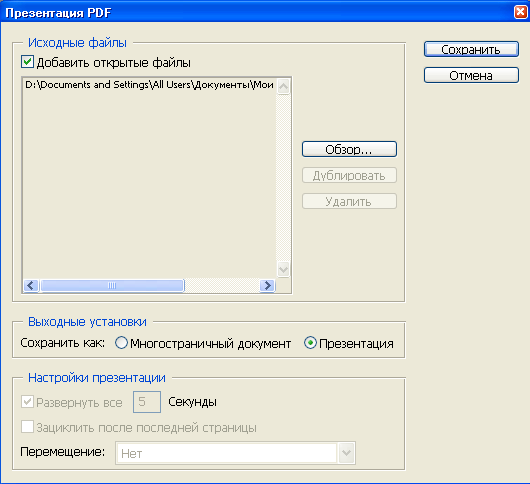Click the Перемещение combo box showing Нет

(x=235, y=453)
